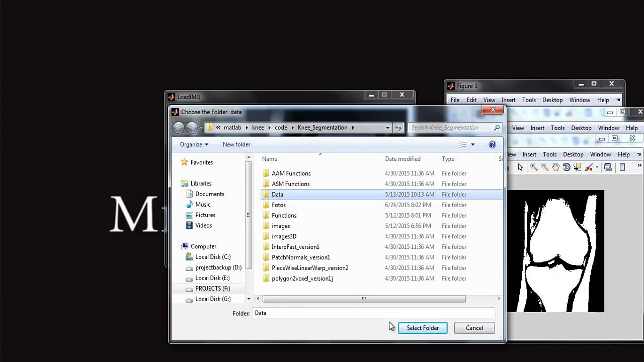Screen dimensions: 644x362
Task: Select the Edit Plot arrow tool in figure toolbar
Action: click(520, 167)
